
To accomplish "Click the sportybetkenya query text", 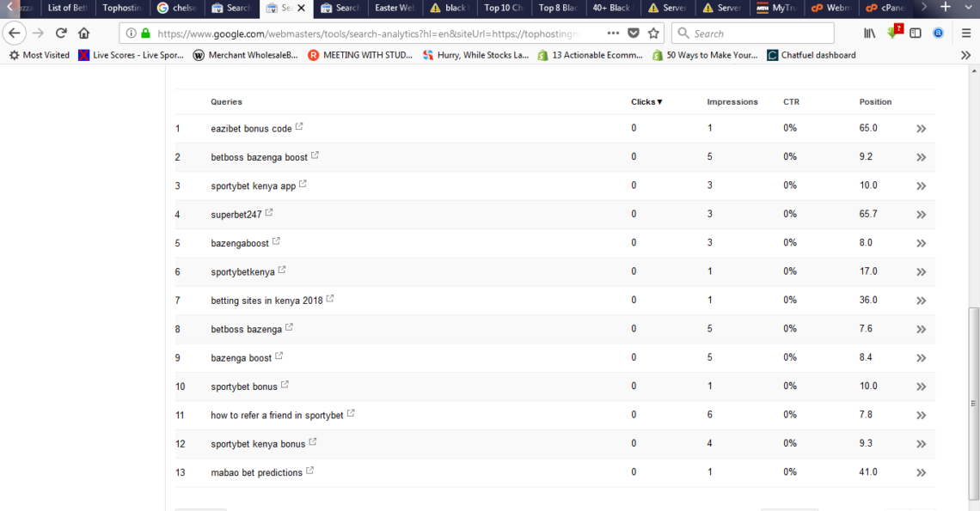I will (242, 272).
